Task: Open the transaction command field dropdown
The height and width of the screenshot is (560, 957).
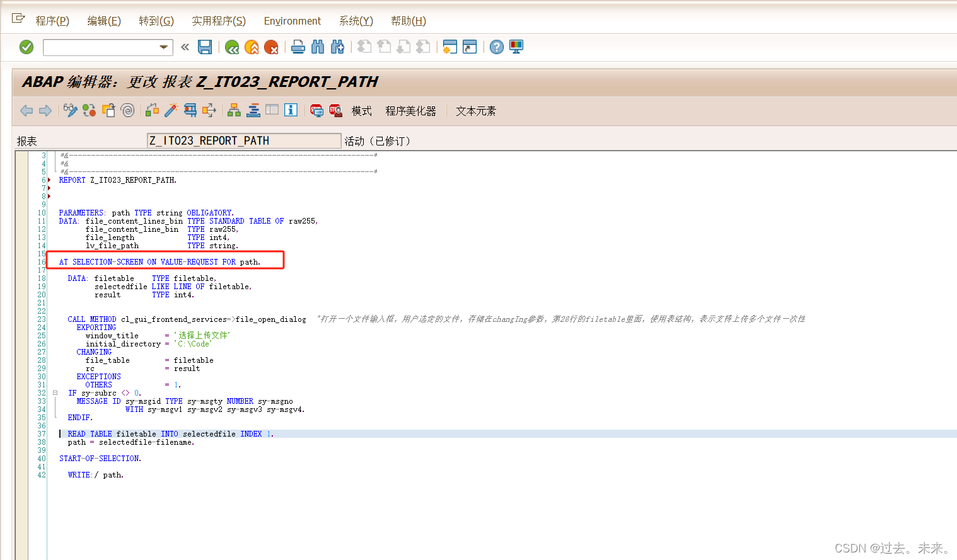Action: [164, 47]
